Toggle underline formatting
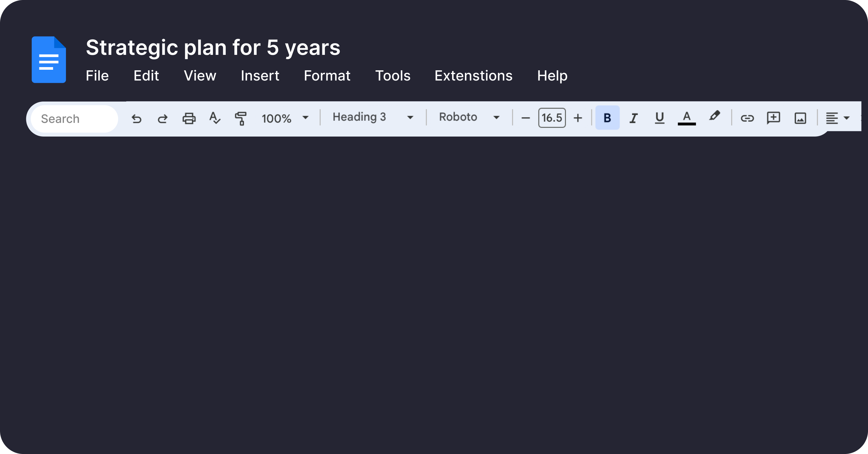The width and height of the screenshot is (868, 454). [x=659, y=118]
